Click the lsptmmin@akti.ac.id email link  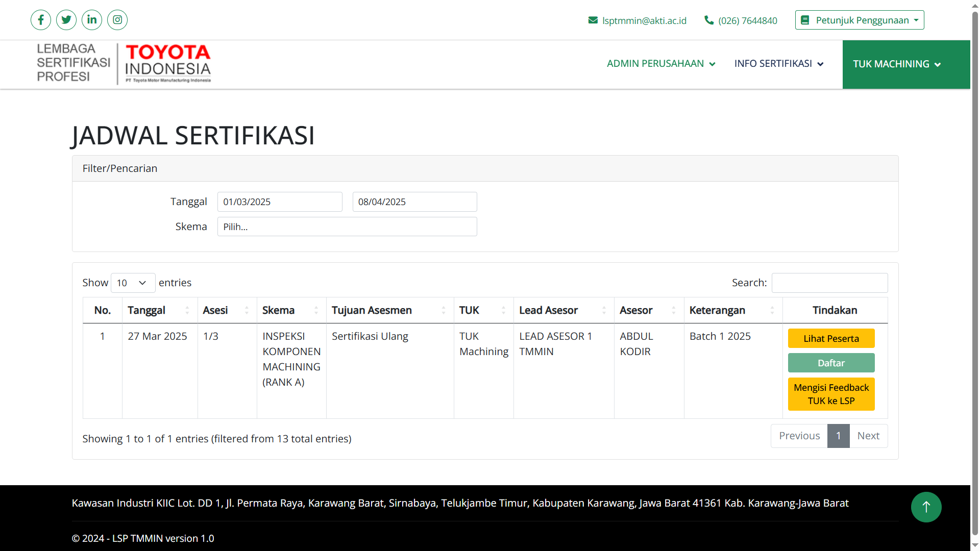tap(644, 20)
